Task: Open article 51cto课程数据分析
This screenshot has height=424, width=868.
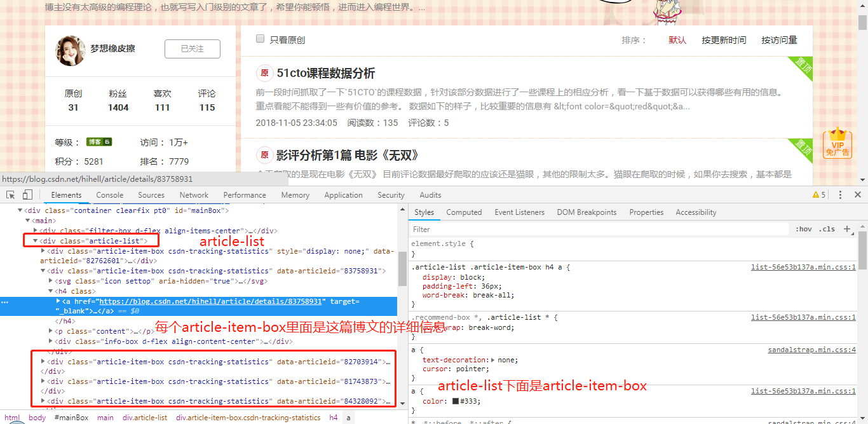Action: point(326,73)
